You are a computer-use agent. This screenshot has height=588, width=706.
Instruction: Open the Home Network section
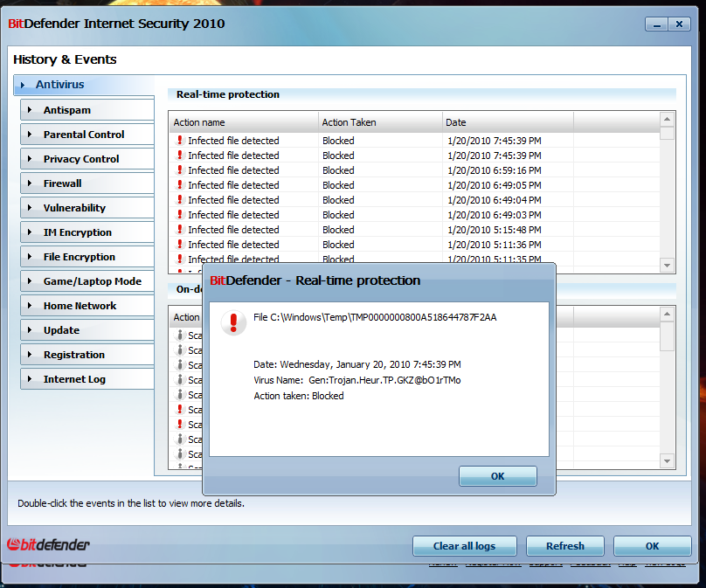click(x=87, y=306)
